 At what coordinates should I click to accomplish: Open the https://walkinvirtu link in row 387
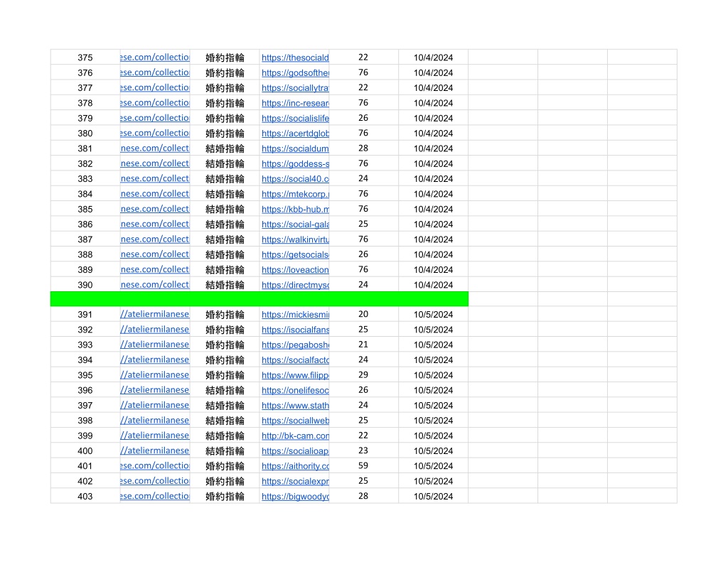pyautogui.click(x=295, y=239)
